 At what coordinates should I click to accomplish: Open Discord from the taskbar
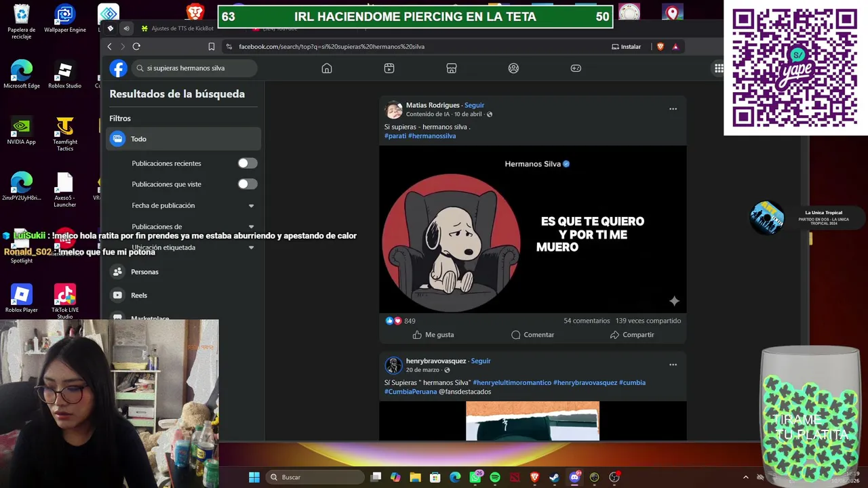click(x=574, y=477)
